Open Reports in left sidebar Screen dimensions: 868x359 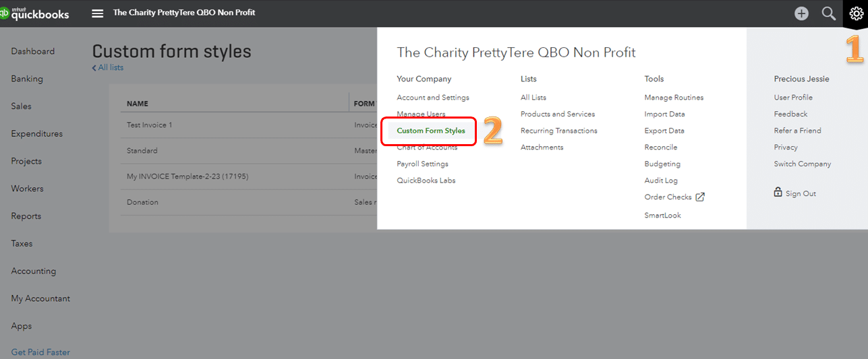point(26,216)
